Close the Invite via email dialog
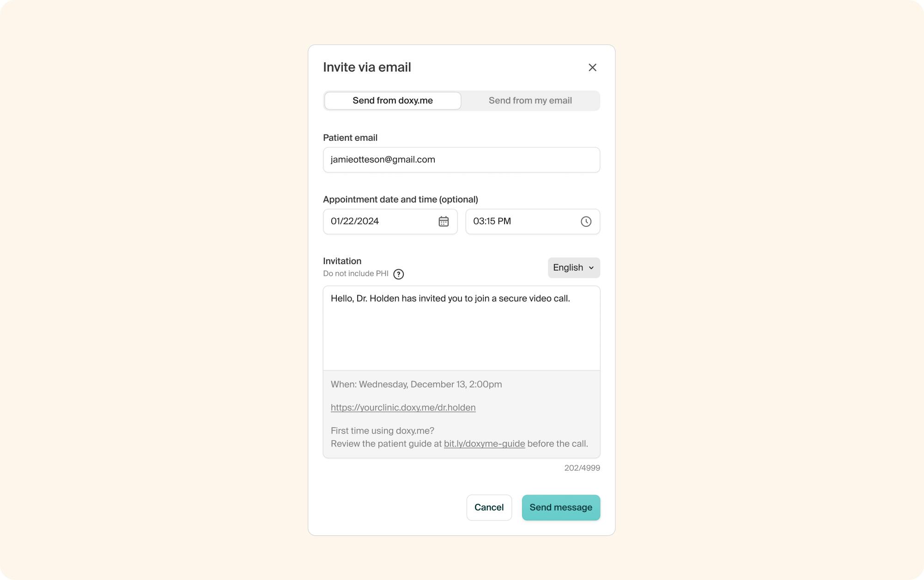 [x=592, y=67]
